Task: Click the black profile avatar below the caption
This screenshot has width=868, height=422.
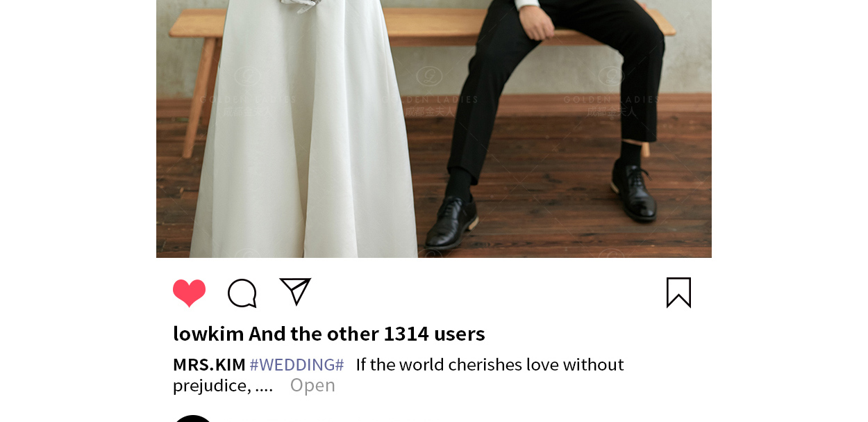Action: [193, 419]
